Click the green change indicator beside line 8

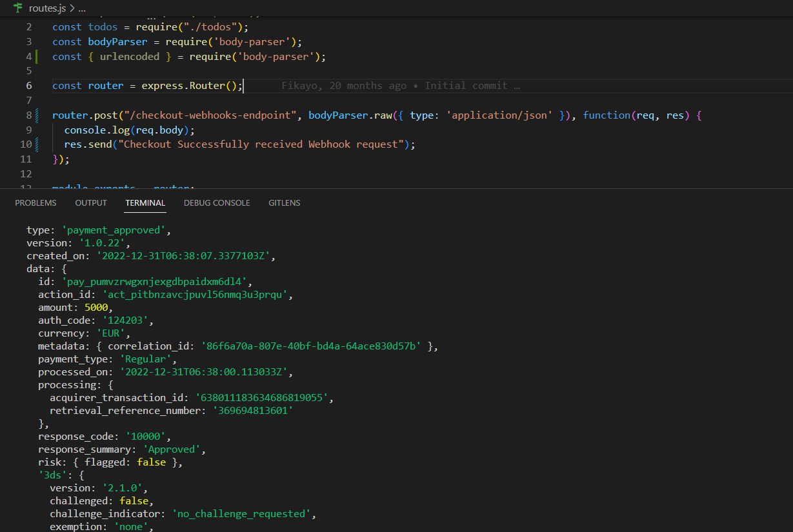tap(38, 115)
